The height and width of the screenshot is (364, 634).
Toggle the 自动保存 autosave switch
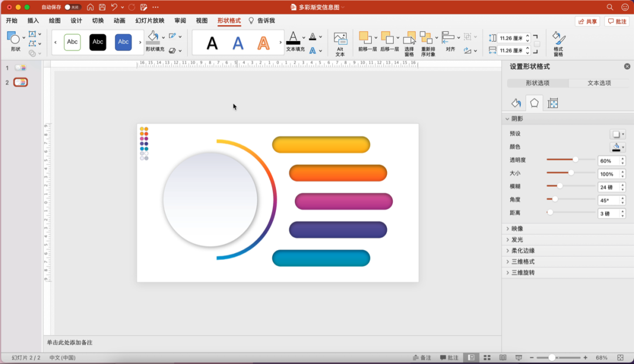click(73, 7)
